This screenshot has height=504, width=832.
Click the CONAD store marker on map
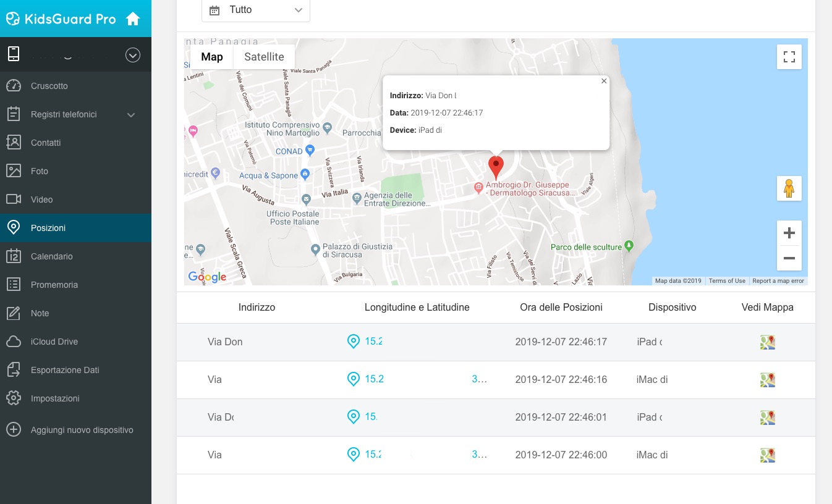point(310,150)
